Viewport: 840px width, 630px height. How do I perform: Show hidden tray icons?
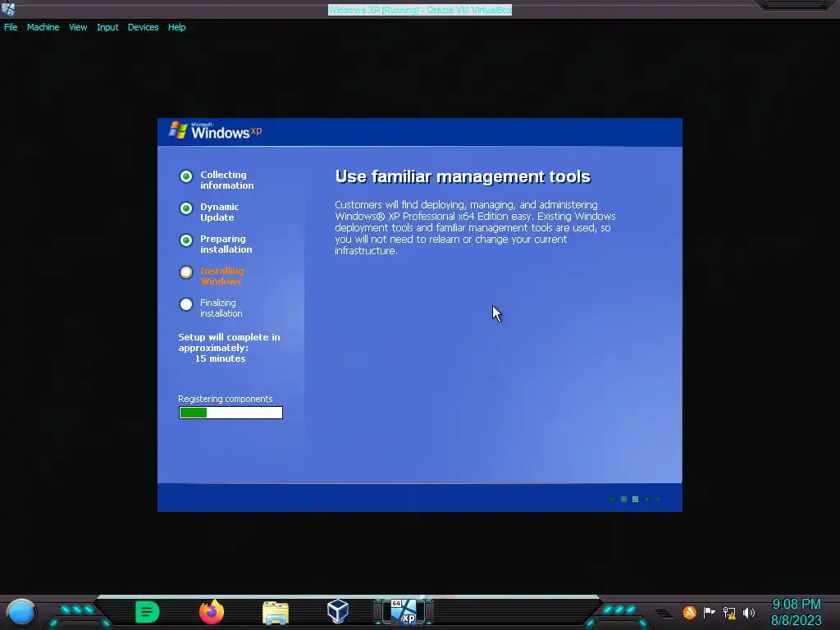pos(664,613)
